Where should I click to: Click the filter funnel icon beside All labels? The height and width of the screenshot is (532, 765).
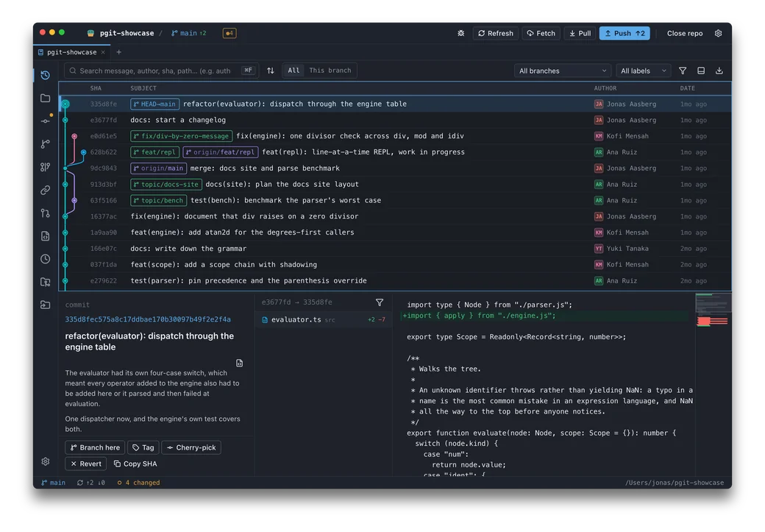(683, 71)
